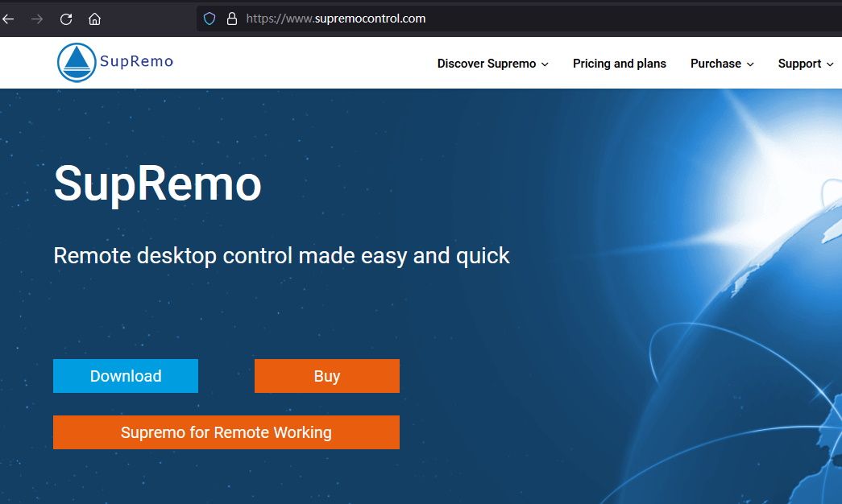Expand the chevron next to Purchase
The width and height of the screenshot is (842, 504).
point(750,64)
